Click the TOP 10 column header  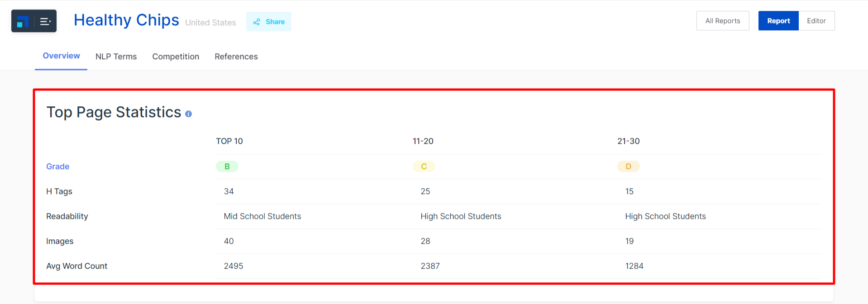tap(229, 141)
